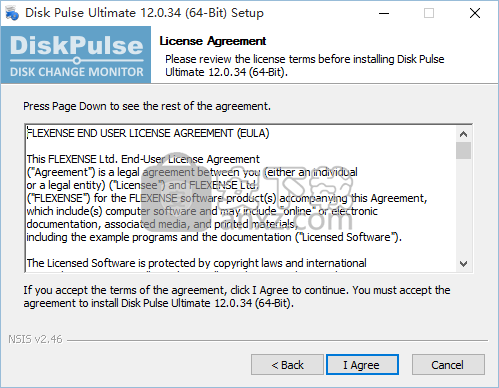Close the setup window with X

[475, 13]
